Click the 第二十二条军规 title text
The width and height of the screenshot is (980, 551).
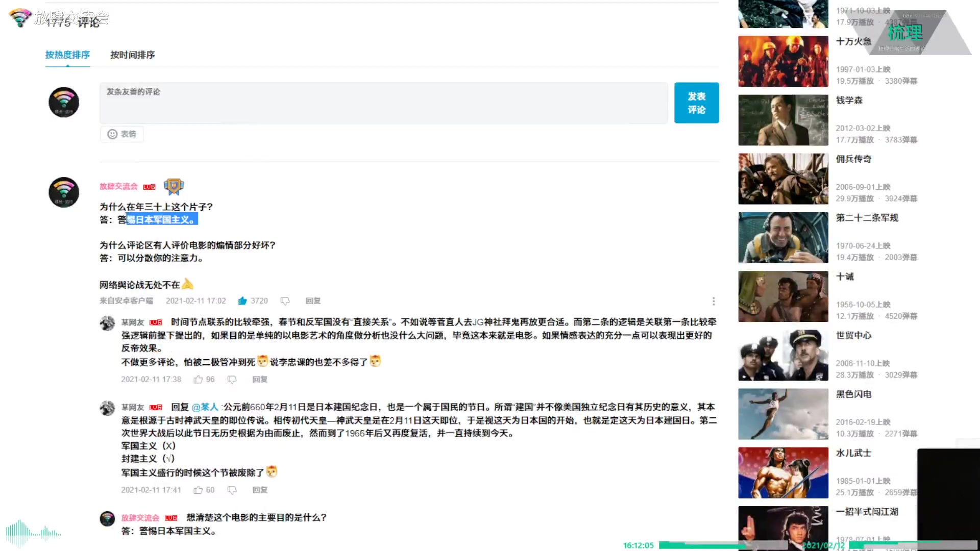tap(867, 217)
